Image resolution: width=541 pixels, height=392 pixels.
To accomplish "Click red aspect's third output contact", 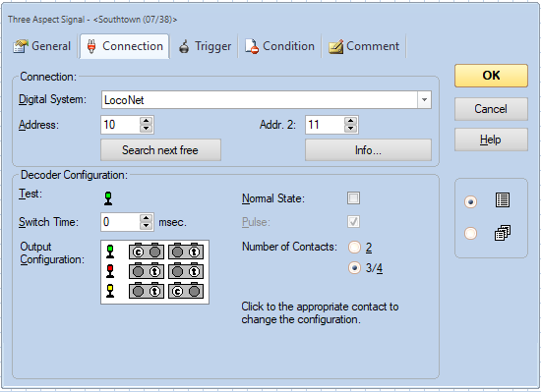I will (177, 272).
